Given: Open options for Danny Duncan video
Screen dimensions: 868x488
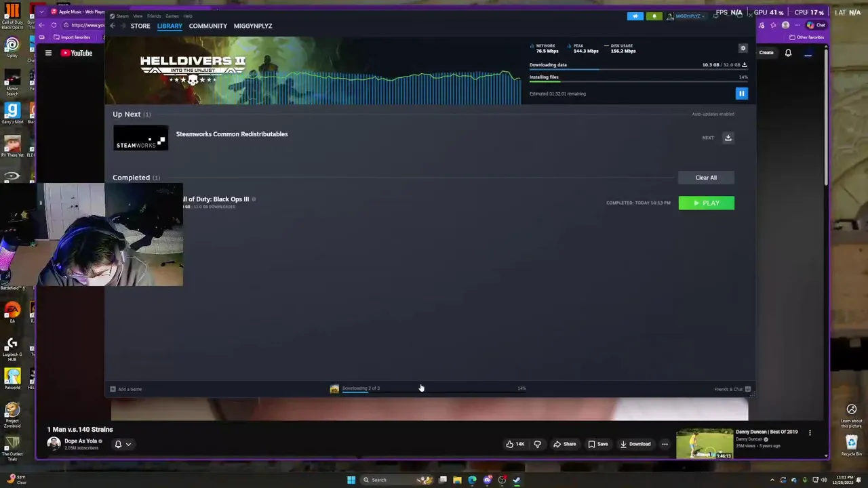Looking at the screenshot, I should (x=810, y=432).
